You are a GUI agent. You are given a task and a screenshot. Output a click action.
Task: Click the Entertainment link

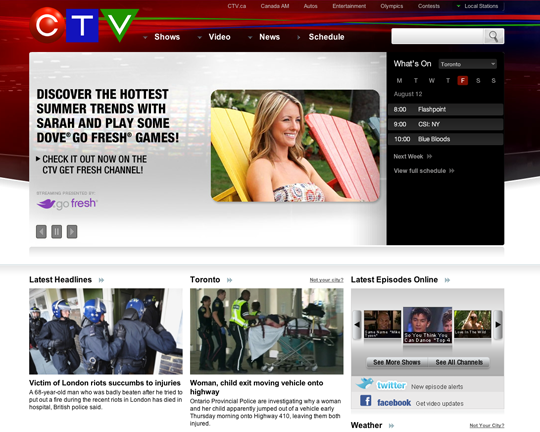tap(349, 6)
